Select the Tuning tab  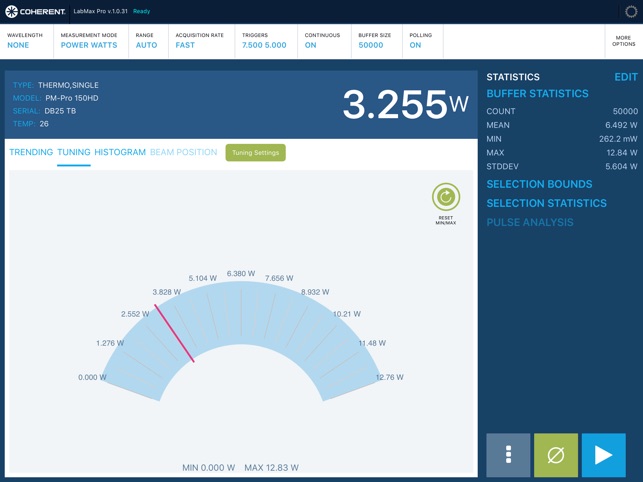tap(74, 152)
